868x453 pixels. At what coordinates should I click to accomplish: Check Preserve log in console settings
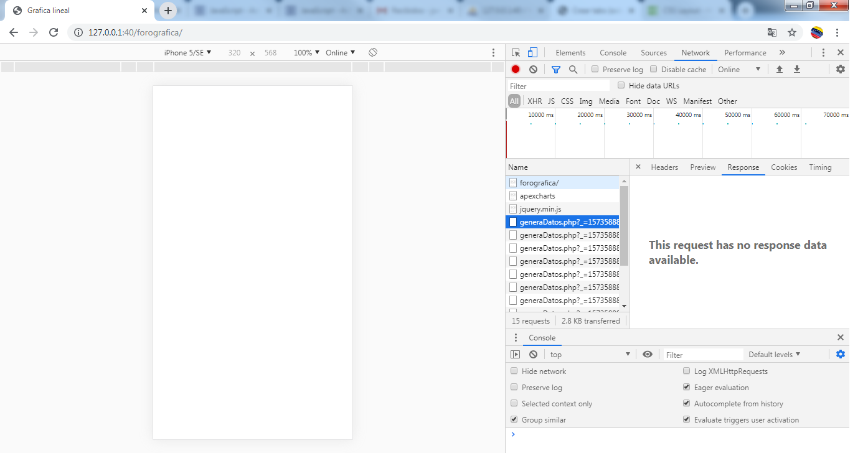pyautogui.click(x=514, y=387)
